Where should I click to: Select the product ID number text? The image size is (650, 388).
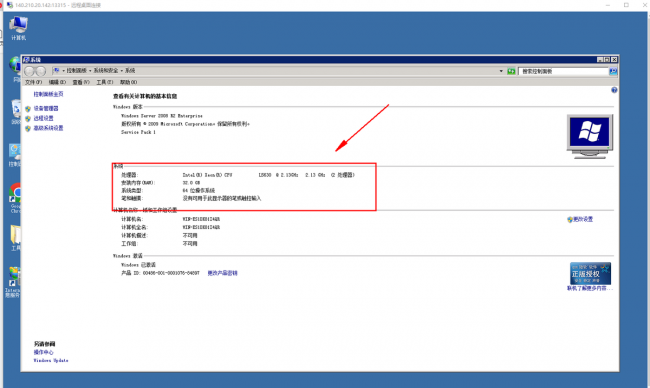coord(171,273)
